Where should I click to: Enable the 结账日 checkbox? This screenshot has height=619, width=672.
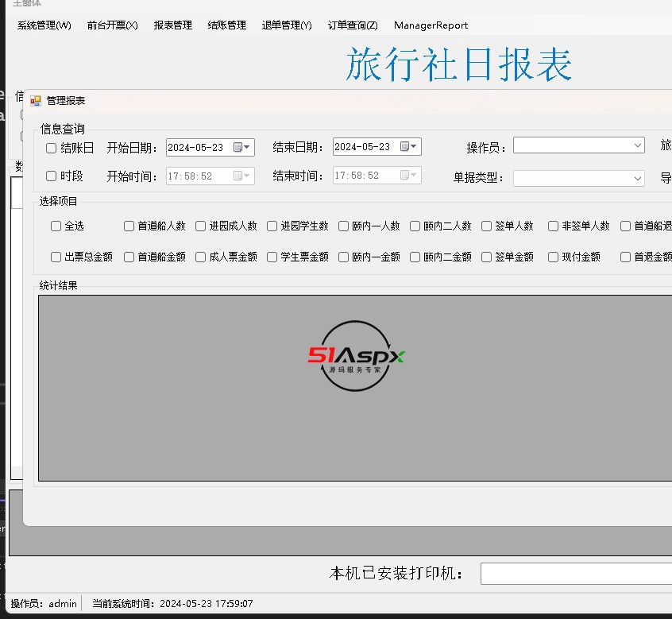52,148
